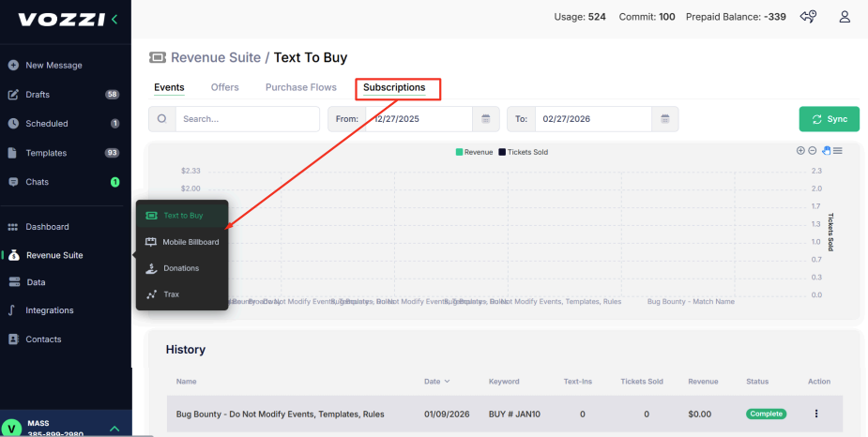Sort history table by Date column

[435, 382]
